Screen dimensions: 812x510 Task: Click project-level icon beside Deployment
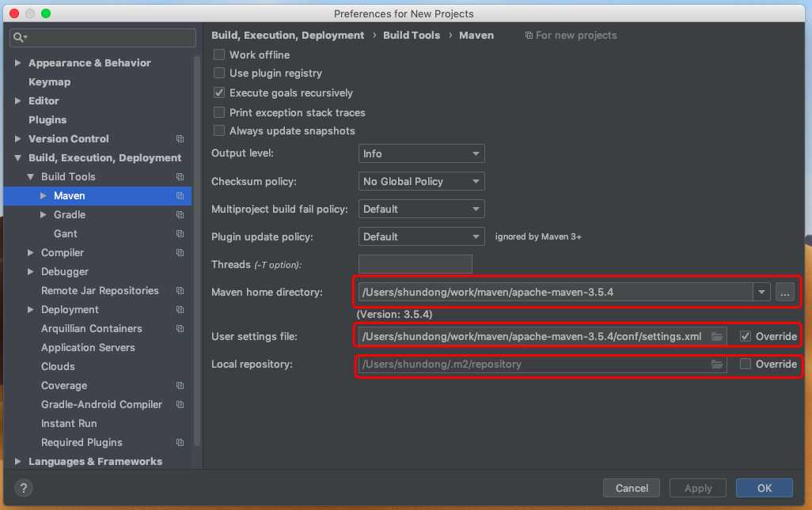pos(180,309)
